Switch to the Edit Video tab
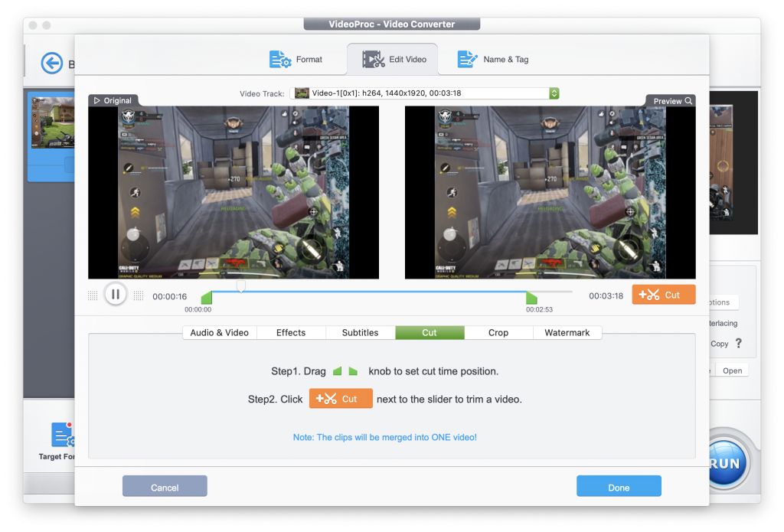Viewport: 784px width, 532px height. pyautogui.click(x=393, y=60)
